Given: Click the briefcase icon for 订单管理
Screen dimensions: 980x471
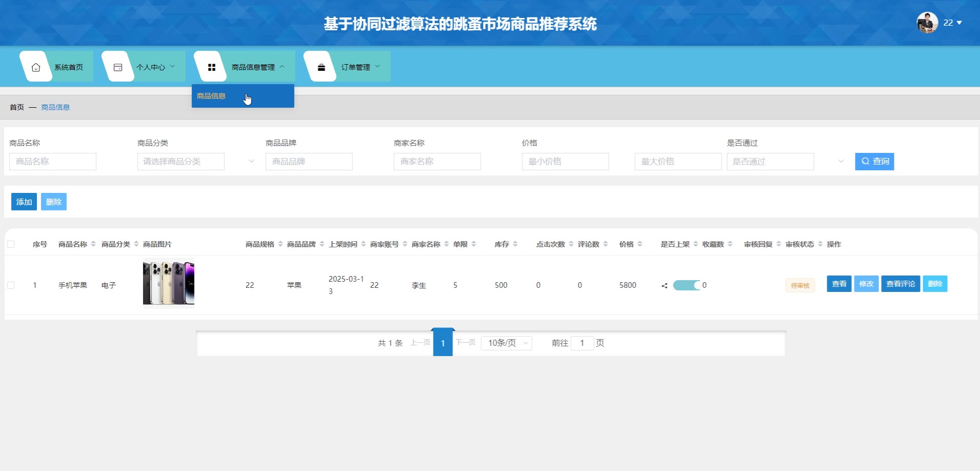Looking at the screenshot, I should click(x=321, y=67).
